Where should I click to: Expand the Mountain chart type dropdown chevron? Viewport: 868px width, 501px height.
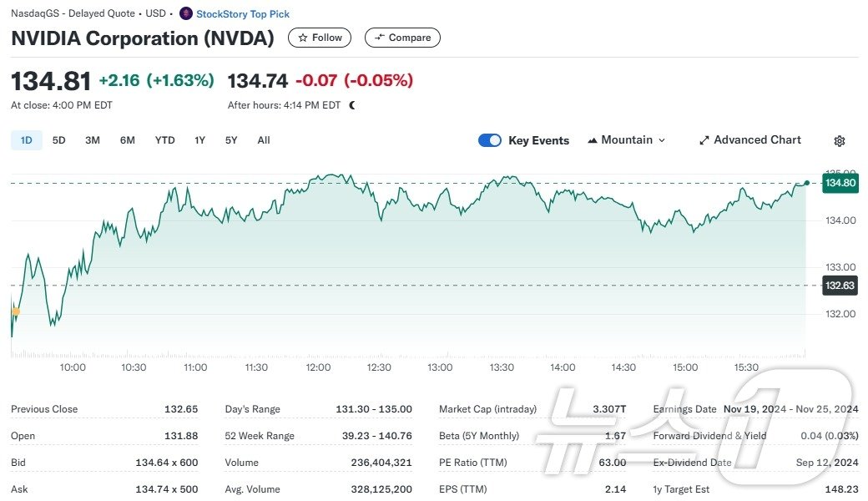point(662,140)
